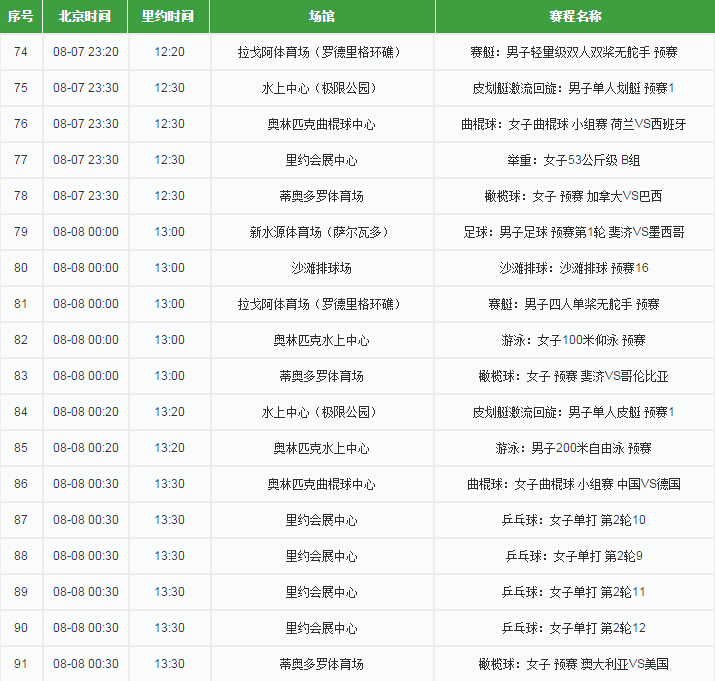715x681 pixels.
Task: Select row number 74 cell
Action: click(21, 52)
